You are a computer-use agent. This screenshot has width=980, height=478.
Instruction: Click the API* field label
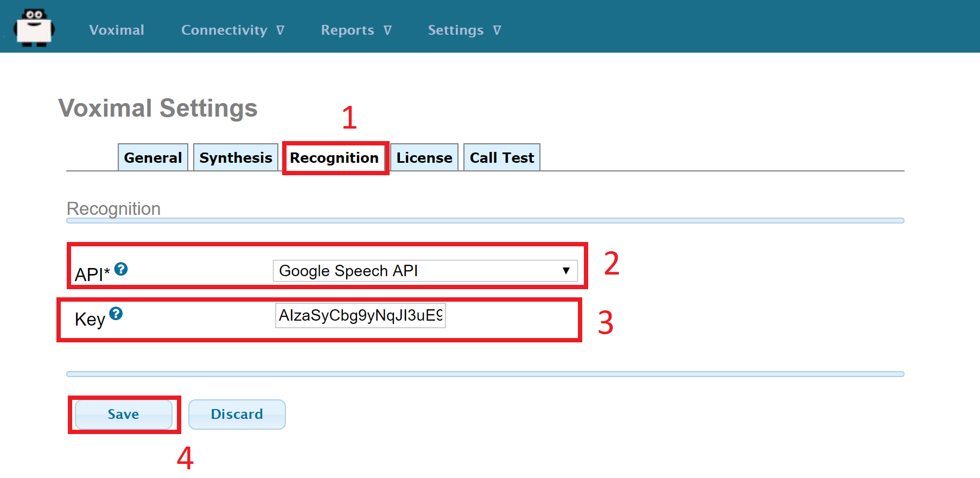(92, 274)
